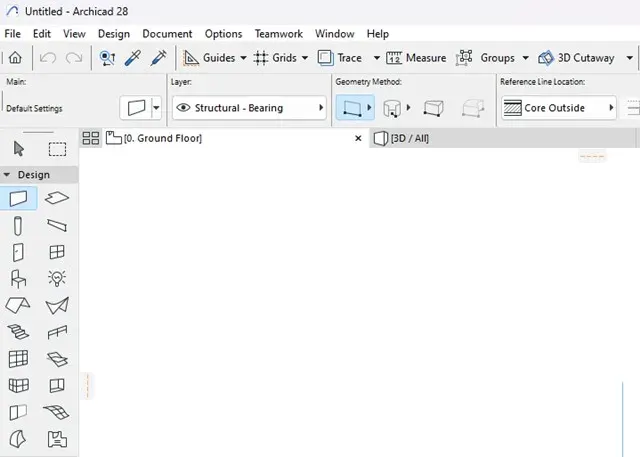Select the Object chair tool
Image resolution: width=640 pixels, height=457 pixels.
[x=18, y=279]
